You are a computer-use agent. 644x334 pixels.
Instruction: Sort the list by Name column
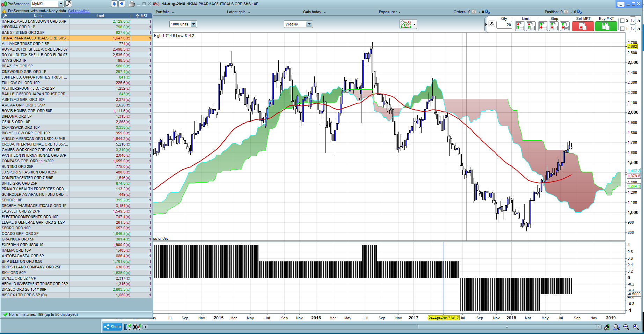[38, 16]
